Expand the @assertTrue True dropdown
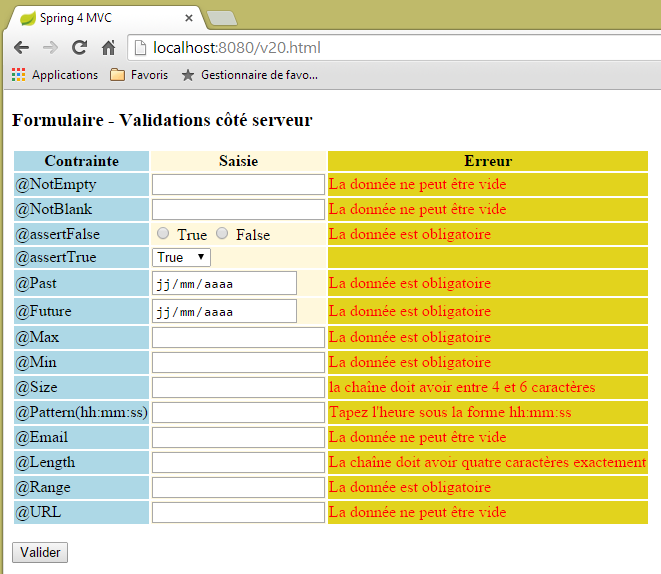Screen dimensions: 661x574 pos(181,258)
